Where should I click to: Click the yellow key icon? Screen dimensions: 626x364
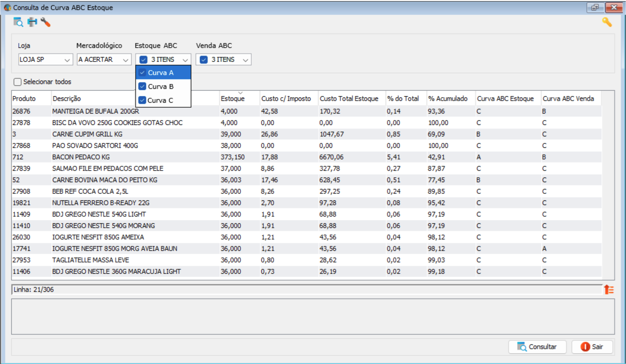[x=607, y=22]
